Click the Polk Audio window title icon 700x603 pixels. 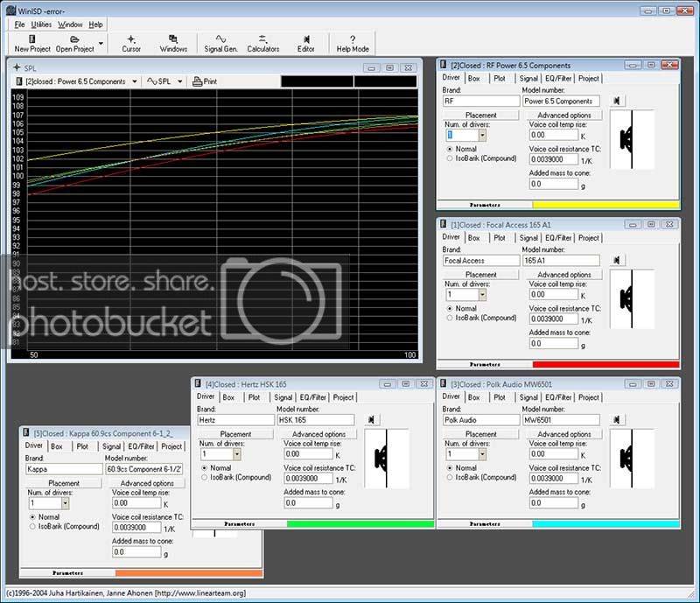click(444, 383)
